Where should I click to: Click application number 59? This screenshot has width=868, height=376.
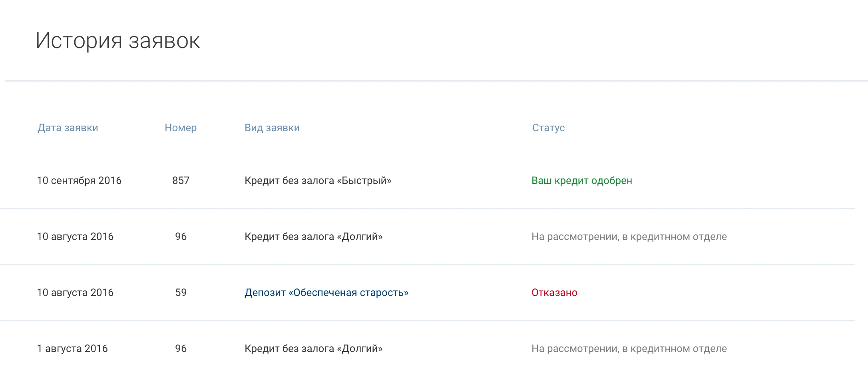click(x=181, y=293)
